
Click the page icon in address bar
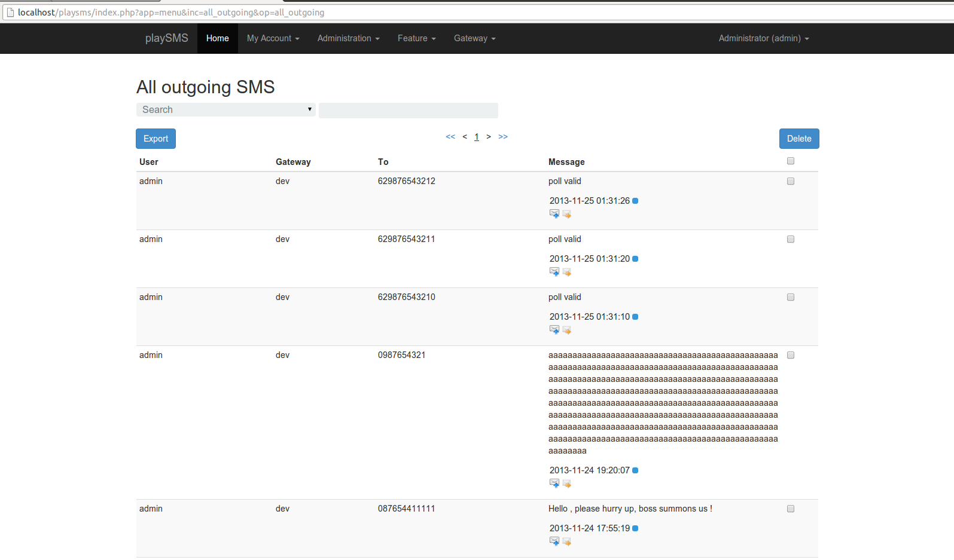(x=10, y=13)
